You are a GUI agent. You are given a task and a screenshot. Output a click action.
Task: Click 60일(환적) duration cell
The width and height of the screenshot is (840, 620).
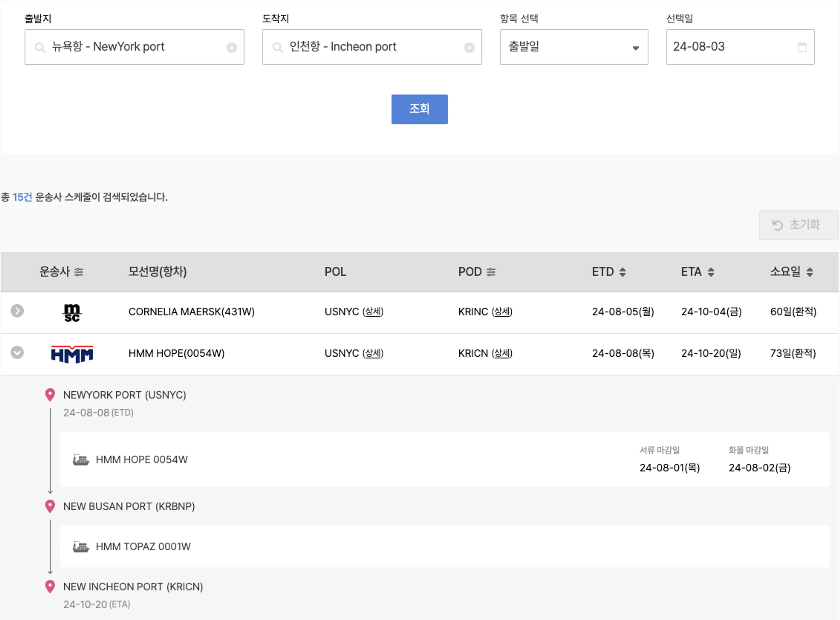[793, 312]
